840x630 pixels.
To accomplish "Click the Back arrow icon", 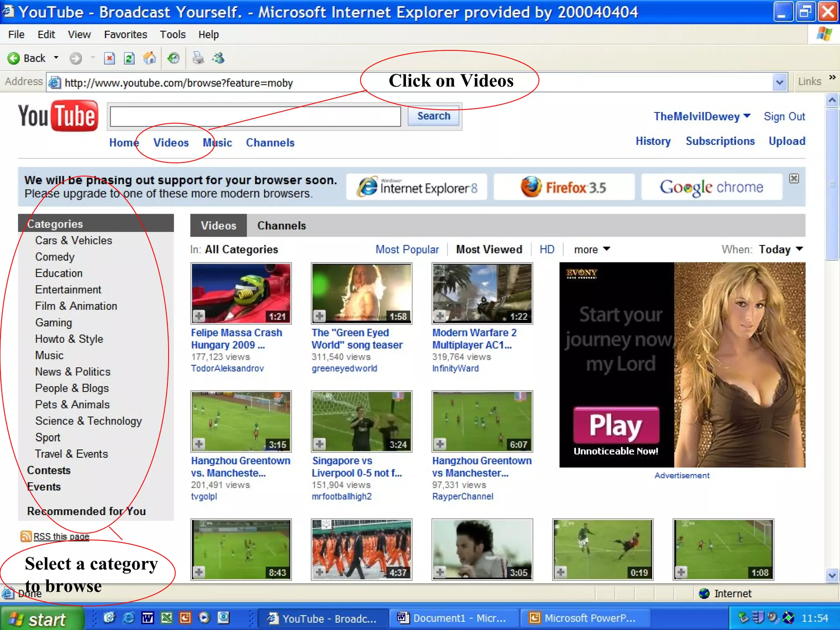I will click(14, 58).
